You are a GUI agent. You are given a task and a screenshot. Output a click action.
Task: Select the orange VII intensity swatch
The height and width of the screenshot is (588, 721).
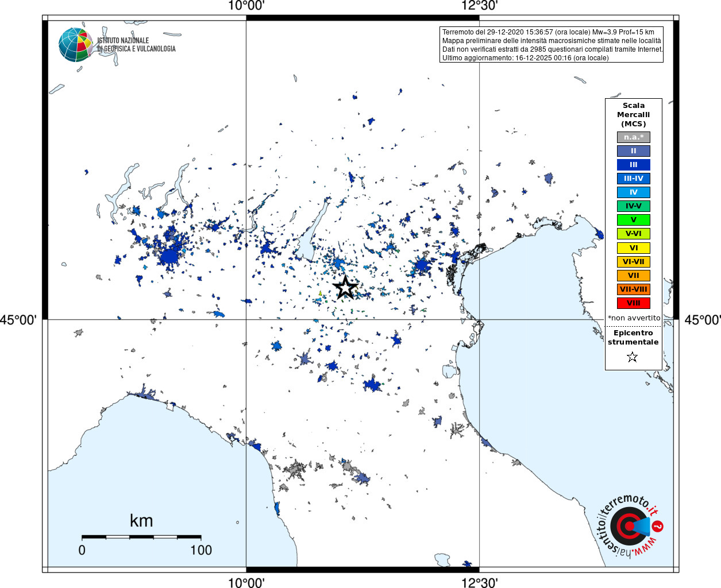coord(634,276)
